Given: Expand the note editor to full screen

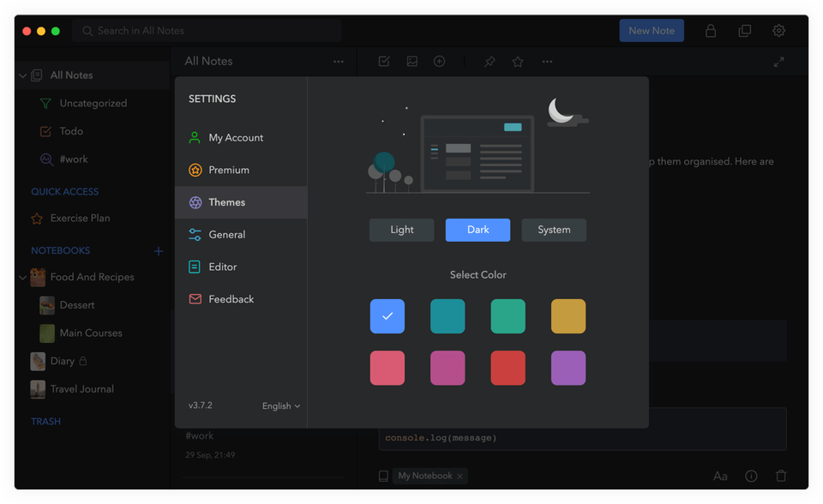Looking at the screenshot, I should click(778, 61).
